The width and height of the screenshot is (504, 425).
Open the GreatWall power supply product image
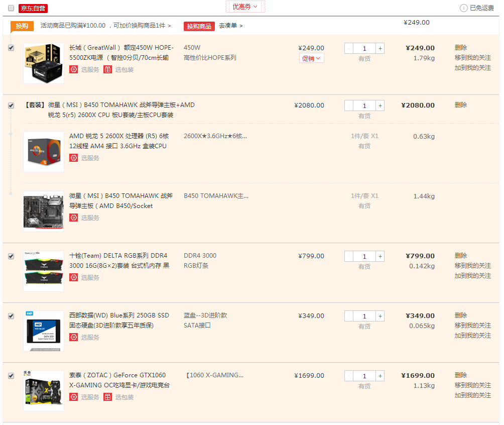click(x=44, y=63)
